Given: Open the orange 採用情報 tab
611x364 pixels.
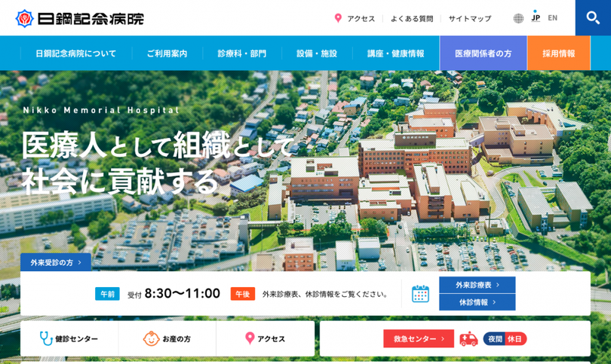Looking at the screenshot, I should [x=558, y=54].
